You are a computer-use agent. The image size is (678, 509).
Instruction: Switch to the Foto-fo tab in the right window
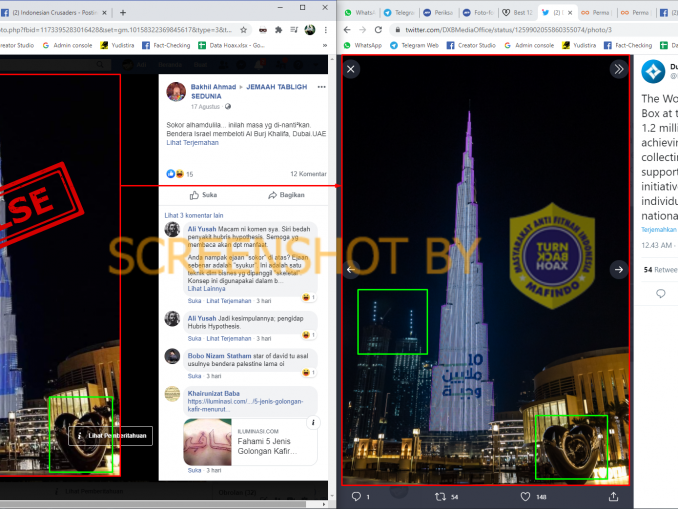(x=478, y=13)
